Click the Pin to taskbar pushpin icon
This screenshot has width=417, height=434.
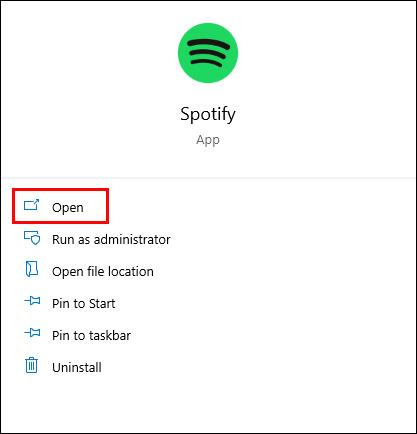(x=32, y=333)
